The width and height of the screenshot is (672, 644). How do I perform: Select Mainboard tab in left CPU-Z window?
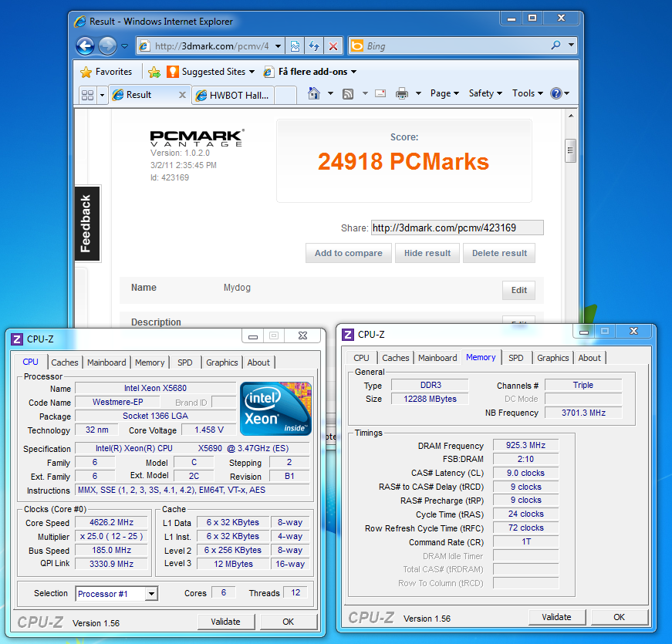click(x=106, y=362)
